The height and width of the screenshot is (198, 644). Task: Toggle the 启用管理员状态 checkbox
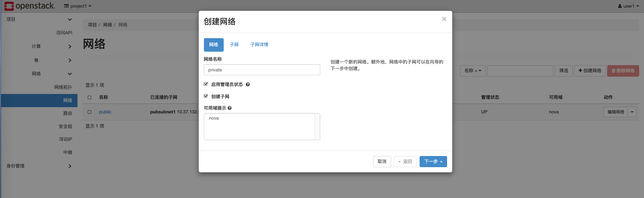[206, 84]
